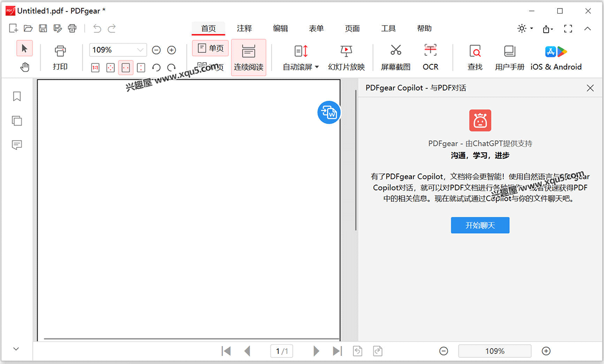
Task: Close the PDFgear Copilot panel
Action: 590,88
